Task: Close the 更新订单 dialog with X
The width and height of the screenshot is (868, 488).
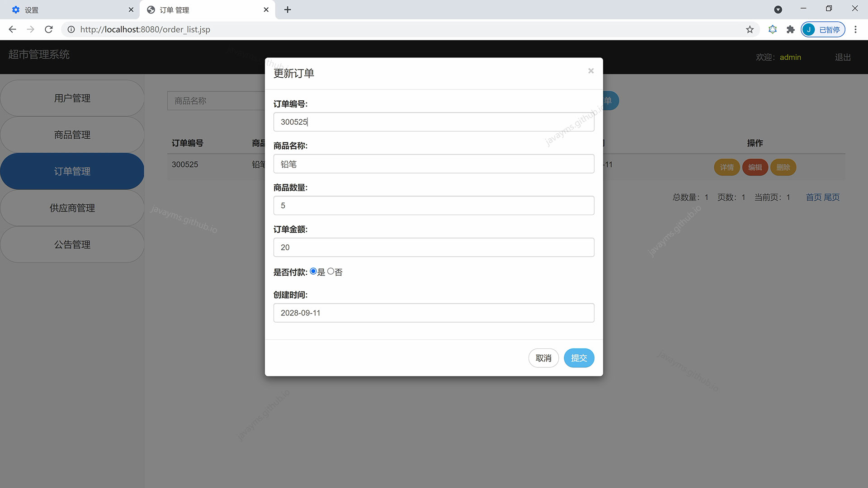Action: click(x=590, y=71)
